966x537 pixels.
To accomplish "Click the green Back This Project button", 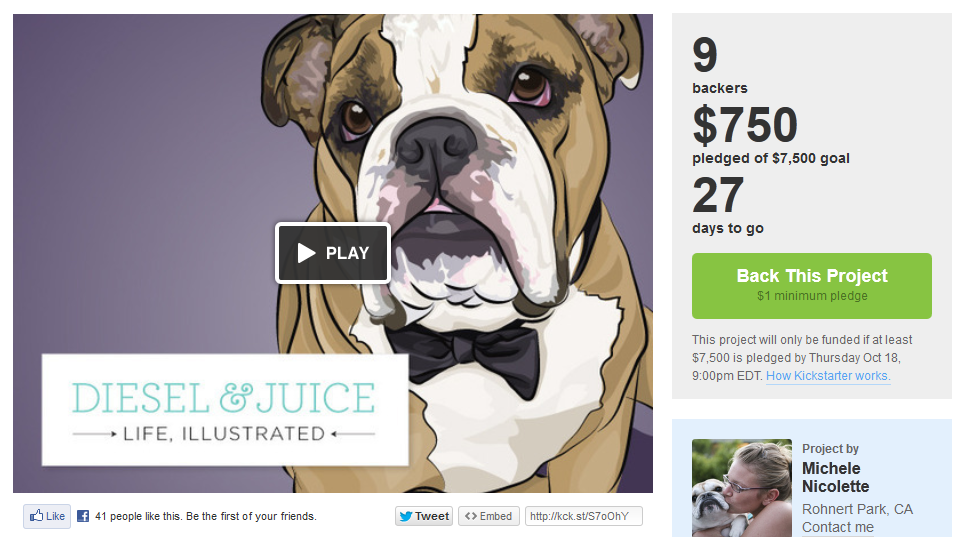I will (811, 286).
